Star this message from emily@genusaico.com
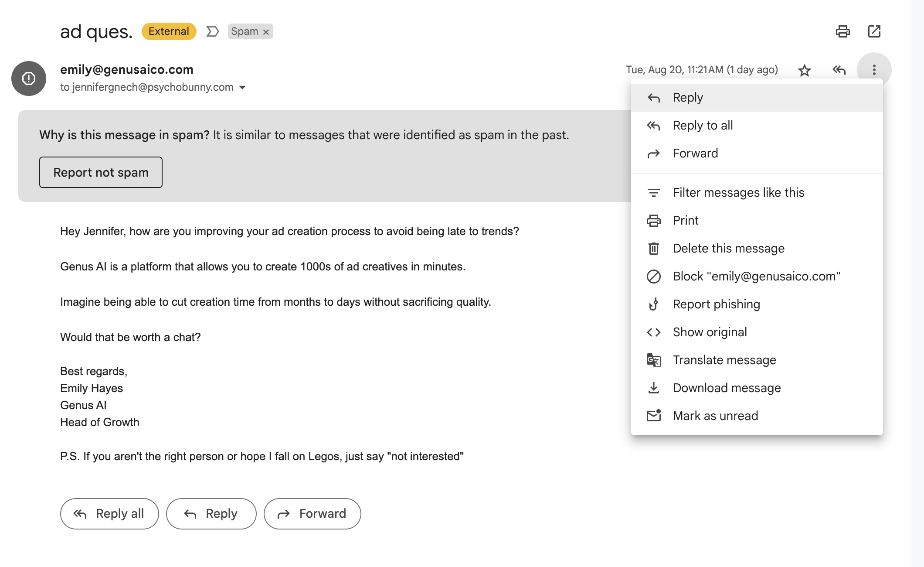Image resolution: width=924 pixels, height=567 pixels. (804, 70)
